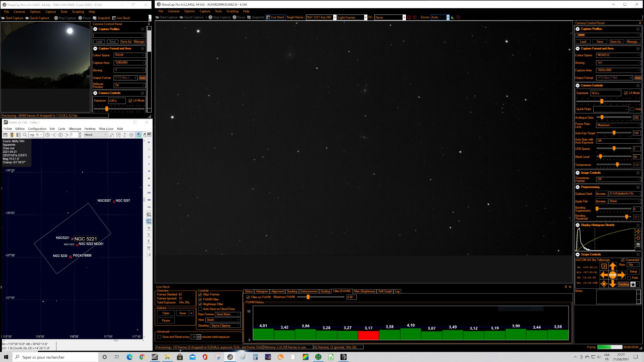This screenshot has width=644, height=362.
Task: Click the Maximum FWHM slider handle
Action: click(x=308, y=297)
